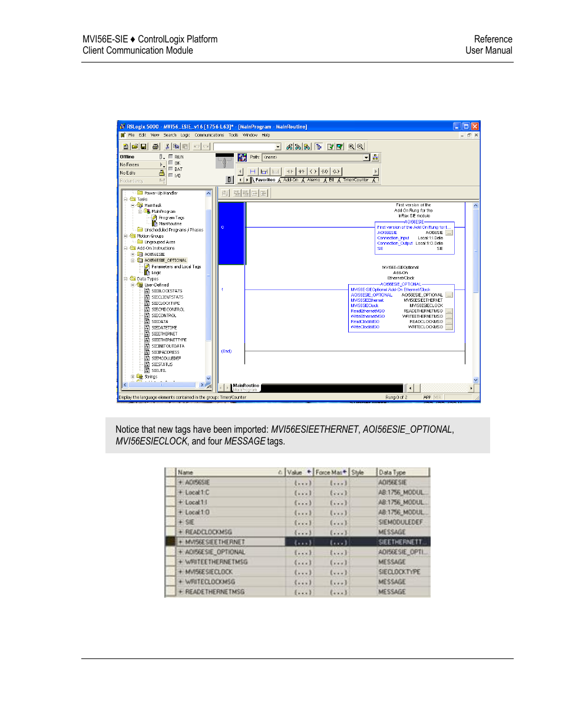The width and height of the screenshot is (562, 728).
Task: Insert a Rung using instruction toolbar icon
Action: pyautogui.click(x=253, y=172)
